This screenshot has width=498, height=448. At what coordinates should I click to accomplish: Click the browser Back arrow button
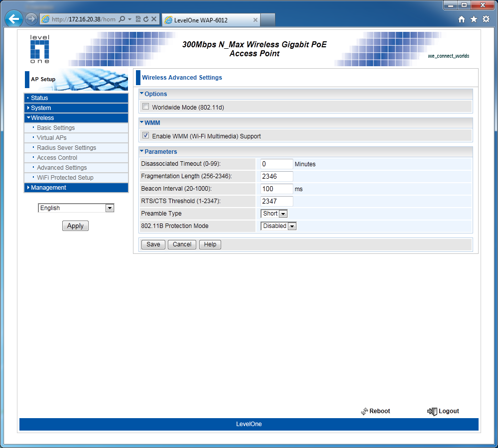[13, 19]
